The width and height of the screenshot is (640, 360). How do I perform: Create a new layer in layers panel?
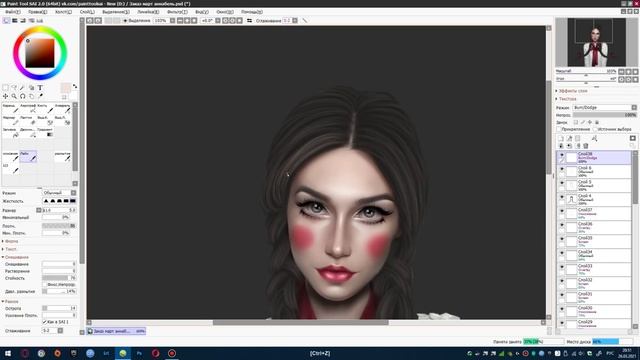coord(561,139)
